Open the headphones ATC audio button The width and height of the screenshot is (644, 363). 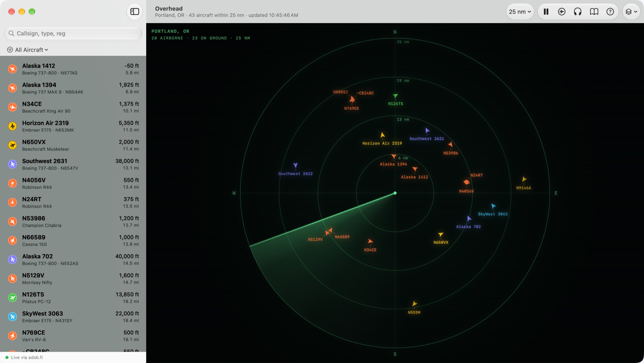point(578,12)
